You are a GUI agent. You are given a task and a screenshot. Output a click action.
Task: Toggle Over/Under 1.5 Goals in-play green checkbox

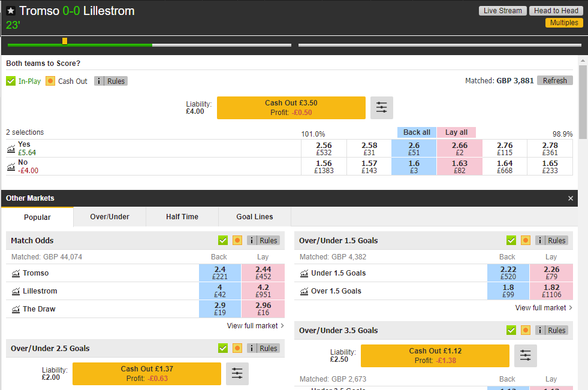tap(511, 240)
